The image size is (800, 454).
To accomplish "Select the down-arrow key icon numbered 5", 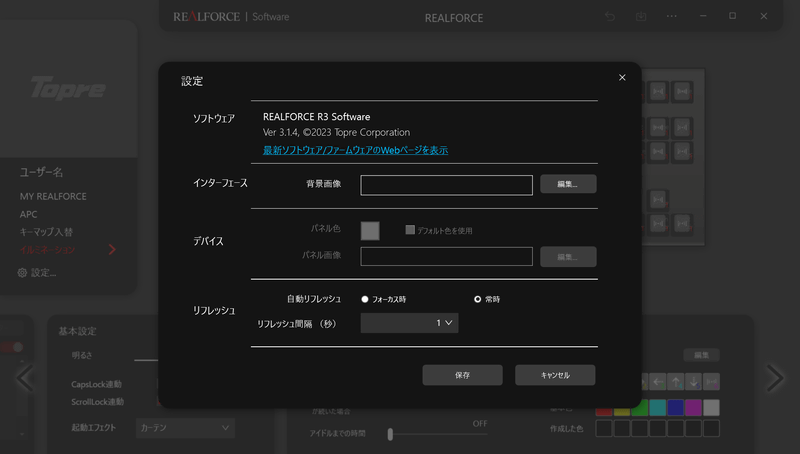I will 694,382.
